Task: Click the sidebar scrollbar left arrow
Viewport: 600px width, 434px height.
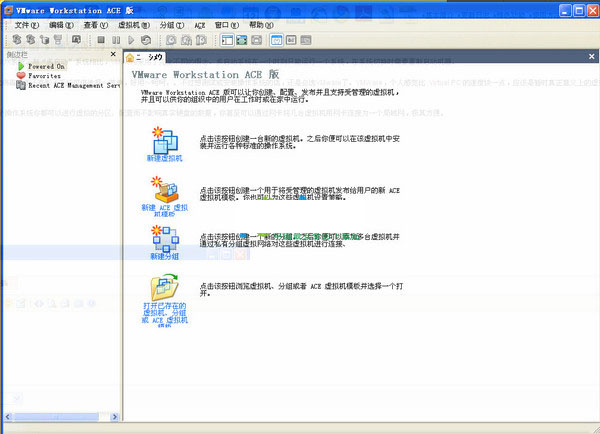Action: (x=8, y=417)
